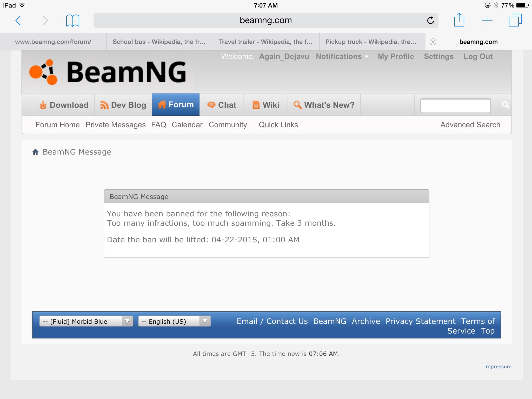Expand the Notifications dropdown
The width and height of the screenshot is (532, 399).
click(x=342, y=56)
